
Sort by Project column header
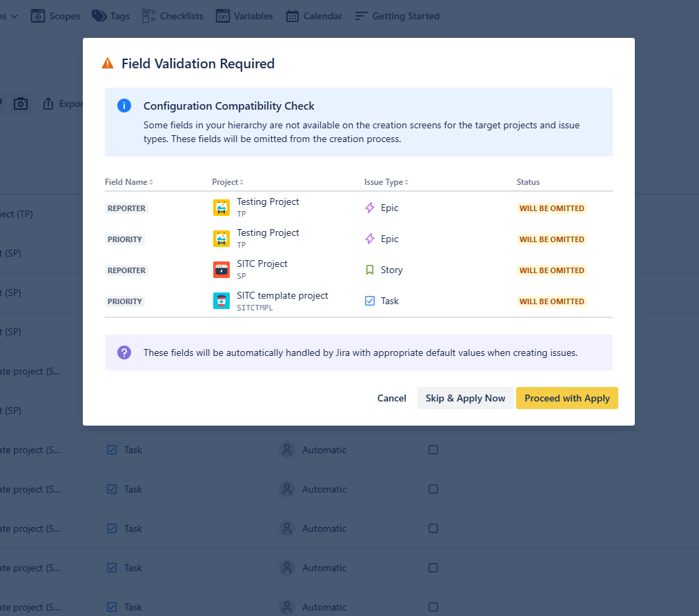click(228, 182)
